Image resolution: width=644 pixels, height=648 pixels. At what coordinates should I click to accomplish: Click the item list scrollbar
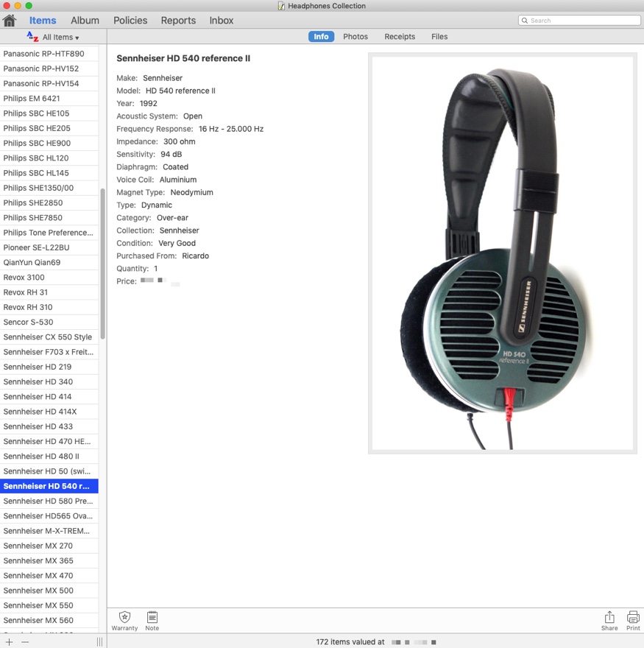tap(102, 264)
